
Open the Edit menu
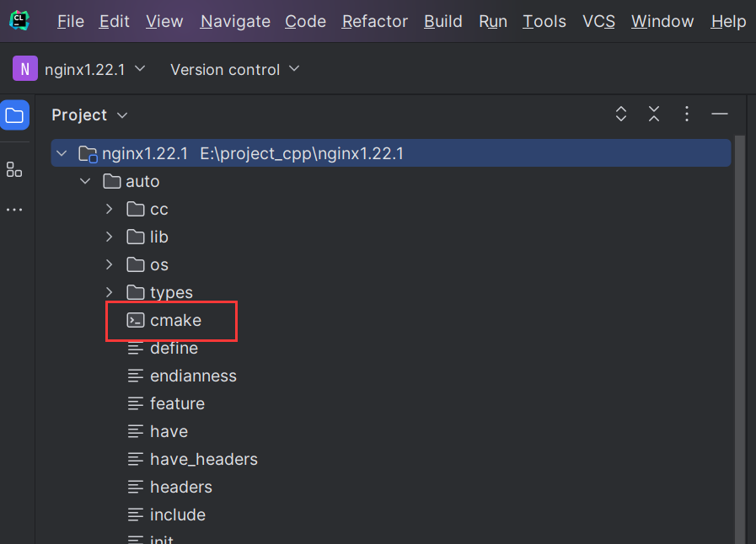pyautogui.click(x=115, y=21)
